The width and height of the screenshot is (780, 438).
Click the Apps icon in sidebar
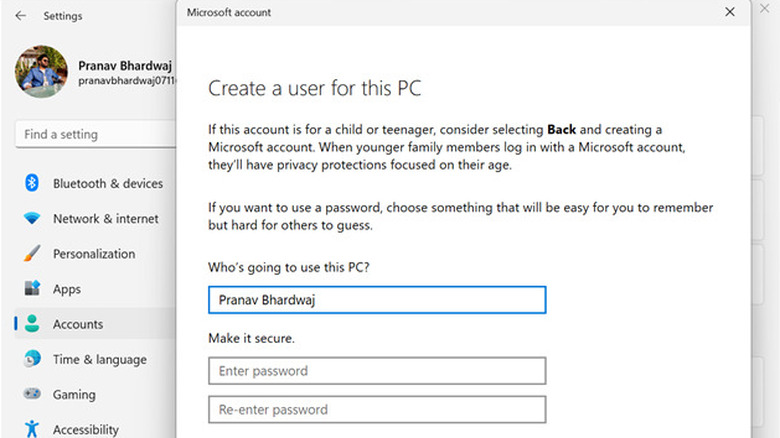(x=32, y=289)
